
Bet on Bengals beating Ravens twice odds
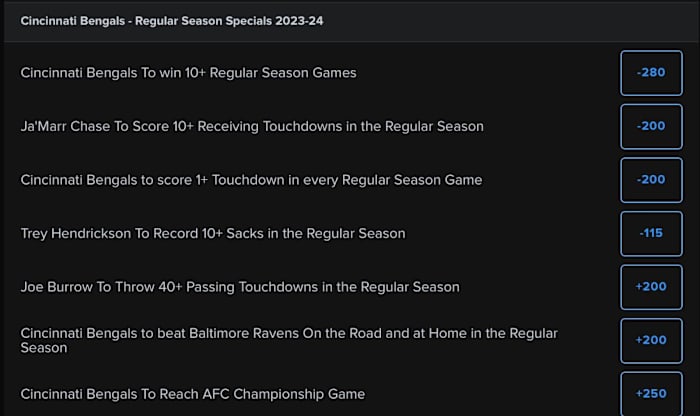(x=651, y=340)
